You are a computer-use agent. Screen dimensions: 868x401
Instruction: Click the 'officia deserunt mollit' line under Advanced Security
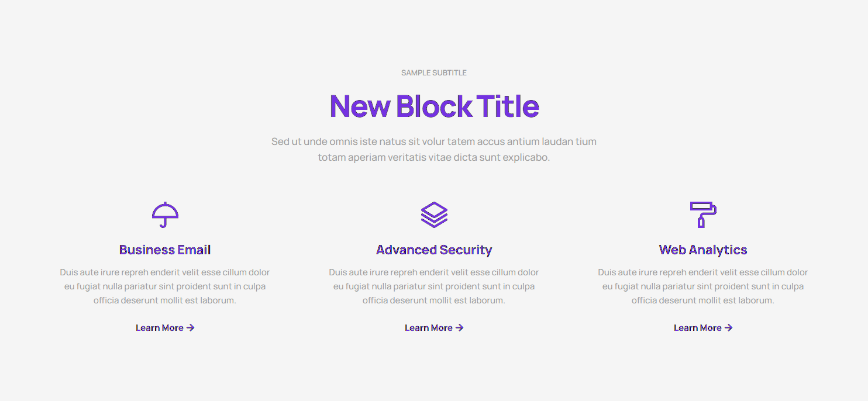click(x=434, y=300)
